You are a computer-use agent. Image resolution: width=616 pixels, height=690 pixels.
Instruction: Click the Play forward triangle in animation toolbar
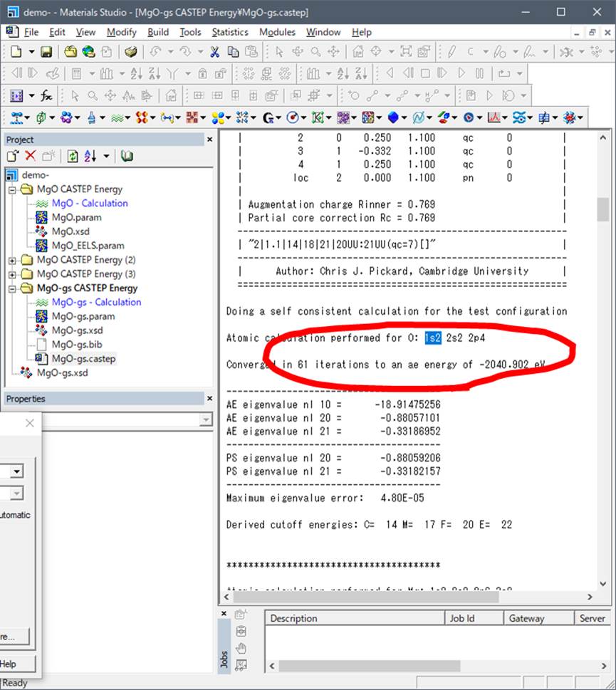pos(461,73)
